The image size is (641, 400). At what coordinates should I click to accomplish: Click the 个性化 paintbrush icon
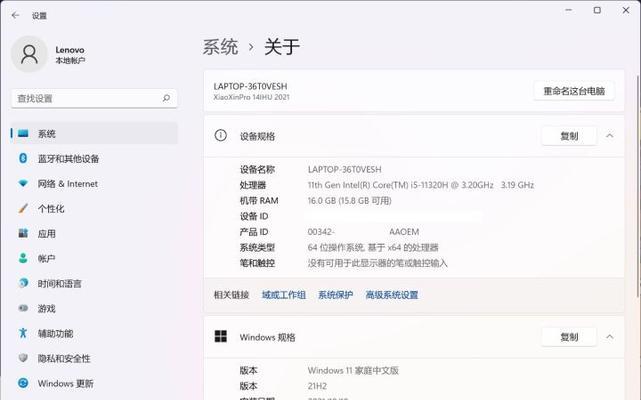[23, 208]
